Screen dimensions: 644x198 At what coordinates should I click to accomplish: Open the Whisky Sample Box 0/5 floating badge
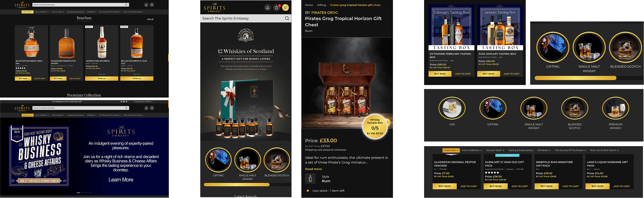(x=375, y=127)
